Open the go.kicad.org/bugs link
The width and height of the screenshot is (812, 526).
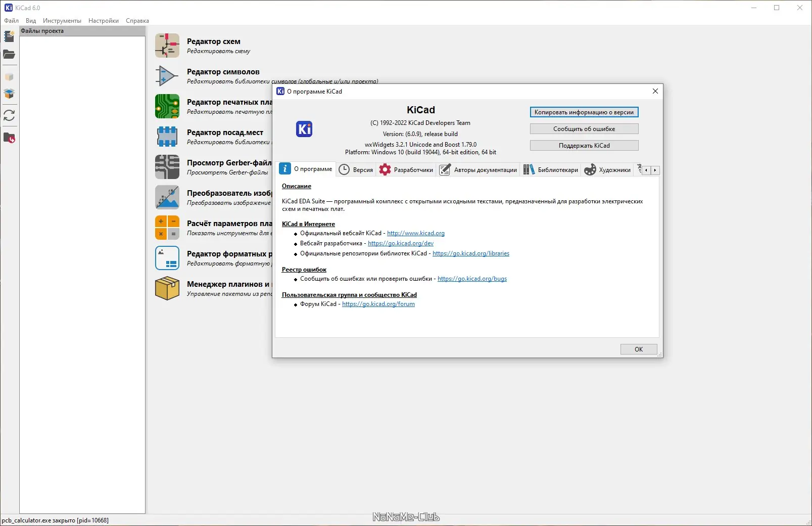pyautogui.click(x=472, y=279)
